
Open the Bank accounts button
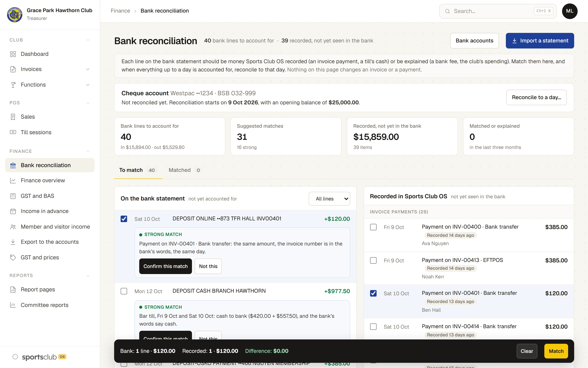(474, 41)
